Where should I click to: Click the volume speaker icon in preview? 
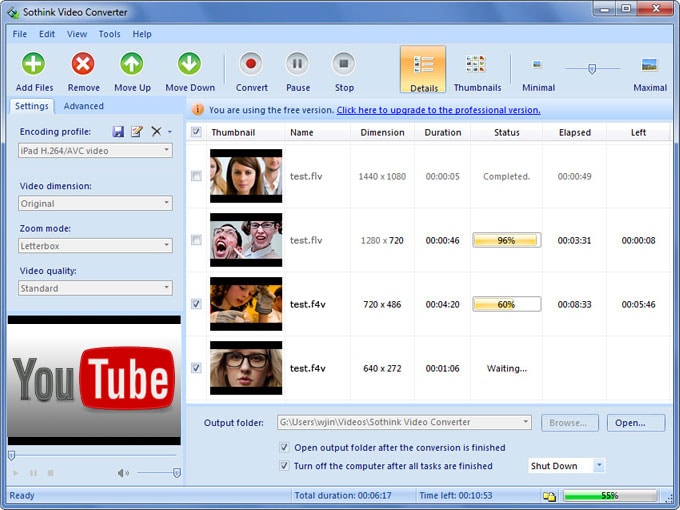(x=123, y=473)
